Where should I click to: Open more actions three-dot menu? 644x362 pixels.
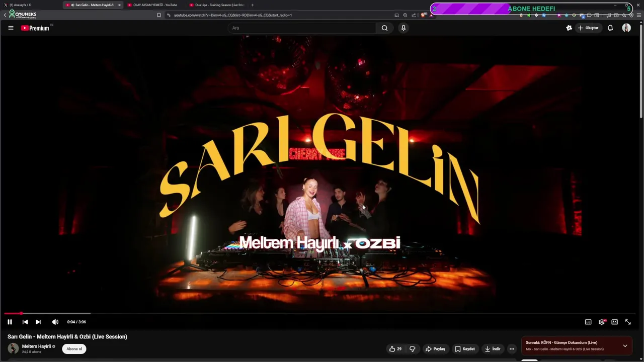(512, 349)
